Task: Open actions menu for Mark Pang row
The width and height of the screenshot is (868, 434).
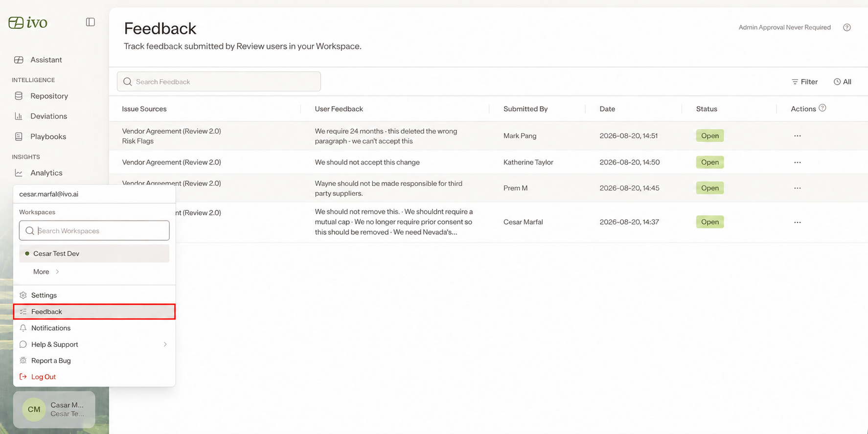Action: [798, 136]
